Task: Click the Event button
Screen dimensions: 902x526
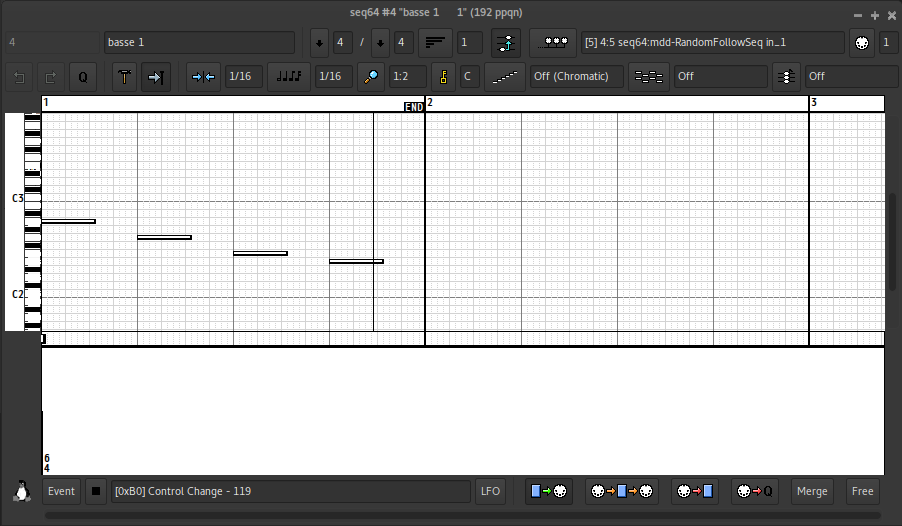Action: click(x=61, y=491)
